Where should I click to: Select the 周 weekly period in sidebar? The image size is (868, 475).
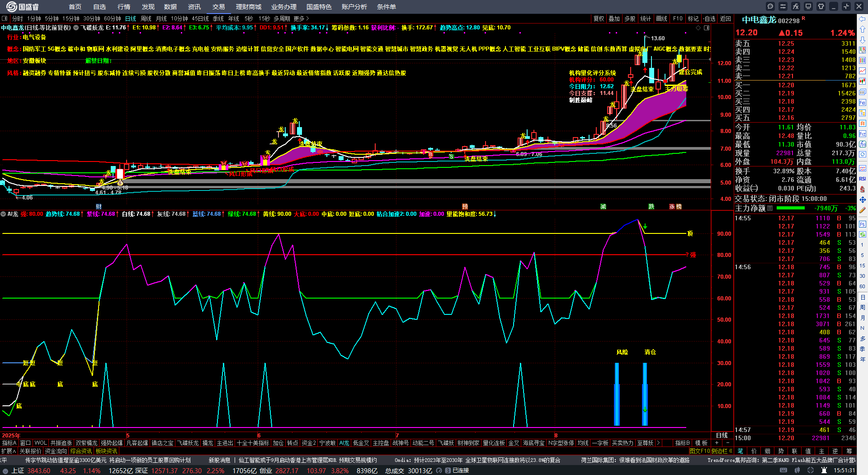click(863, 308)
